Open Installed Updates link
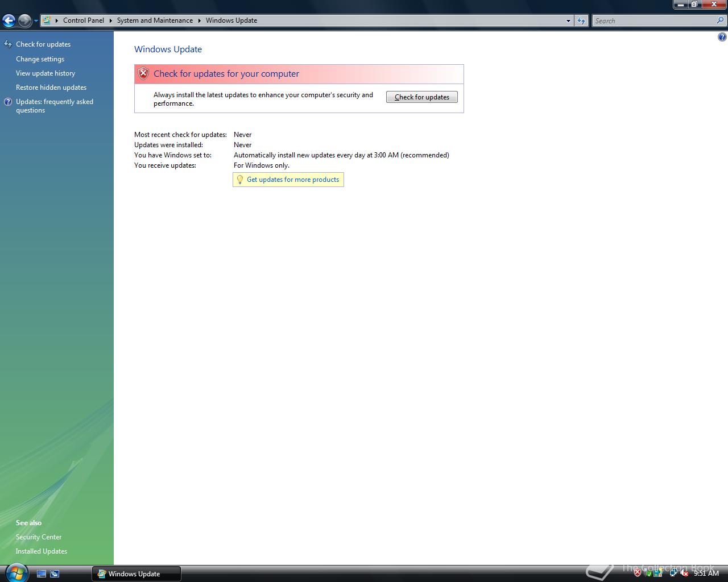This screenshot has width=728, height=582. click(x=42, y=551)
